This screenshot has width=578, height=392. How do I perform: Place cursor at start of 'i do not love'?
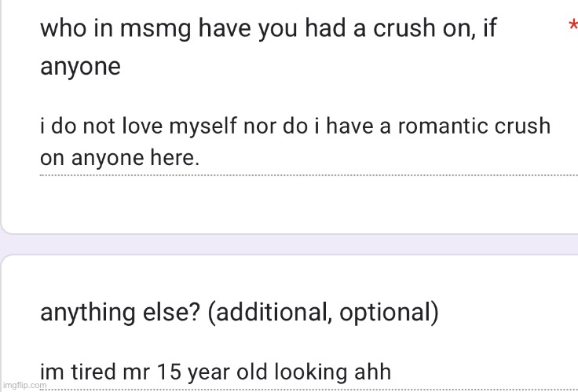point(41,126)
